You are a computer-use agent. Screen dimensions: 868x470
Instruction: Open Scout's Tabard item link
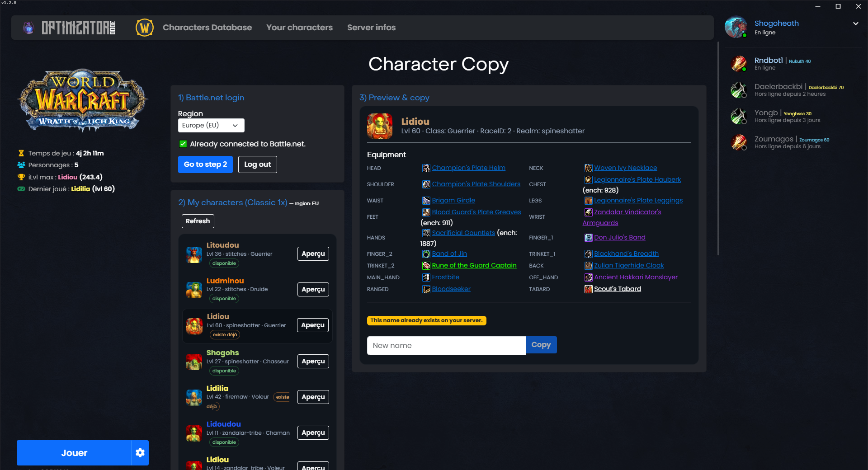[x=617, y=289]
